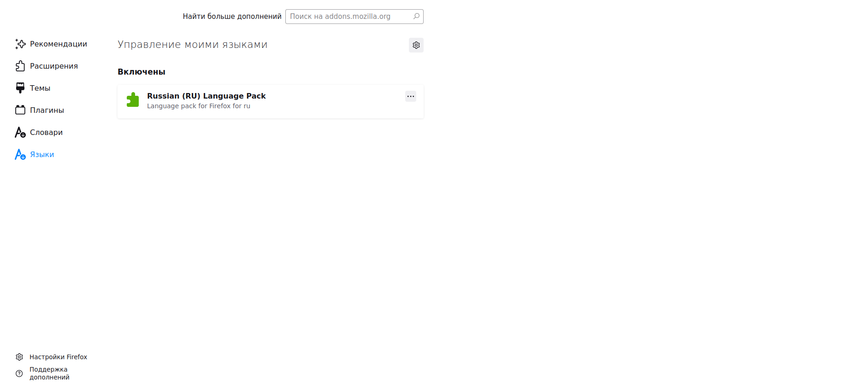Open the Настройки Firefox link
Viewport: 868px width, 391px height.
pyautogui.click(x=58, y=357)
